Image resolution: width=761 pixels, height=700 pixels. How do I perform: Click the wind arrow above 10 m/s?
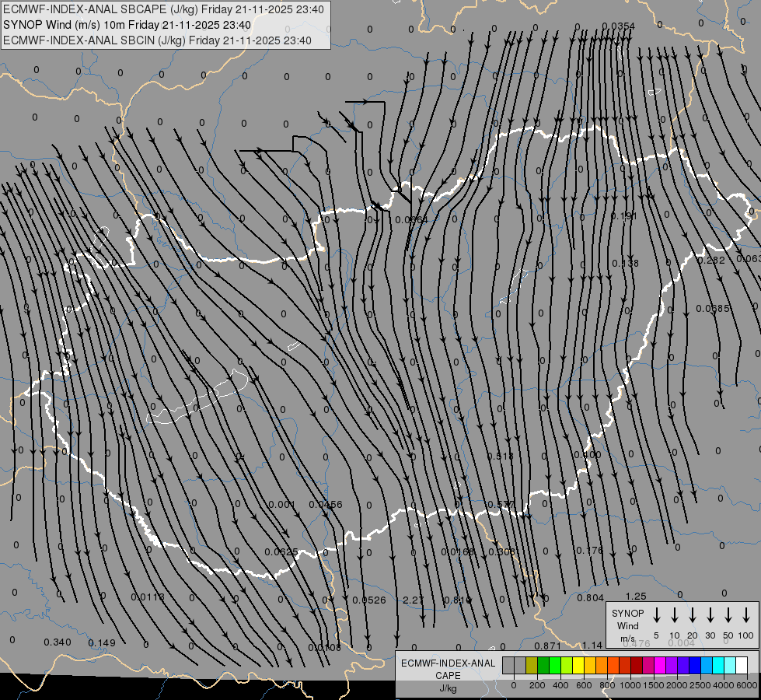(x=675, y=615)
